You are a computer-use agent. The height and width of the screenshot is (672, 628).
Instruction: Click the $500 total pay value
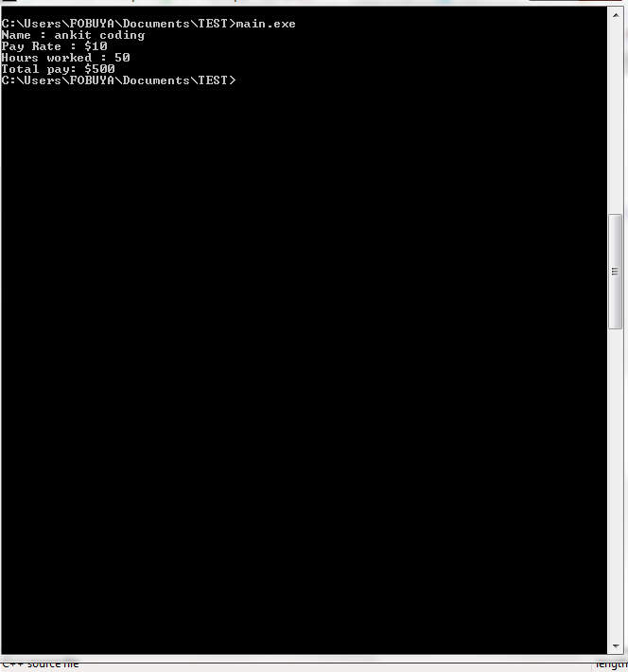(100, 69)
